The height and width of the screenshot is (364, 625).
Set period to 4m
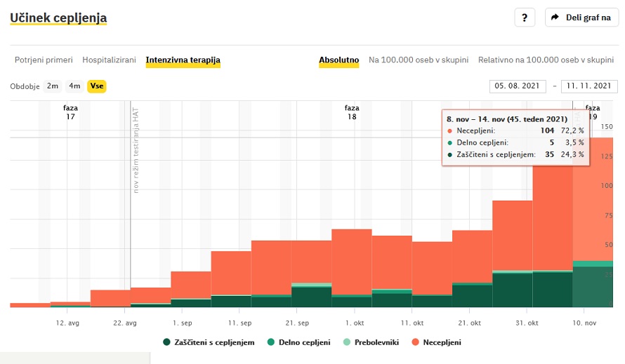coord(74,86)
